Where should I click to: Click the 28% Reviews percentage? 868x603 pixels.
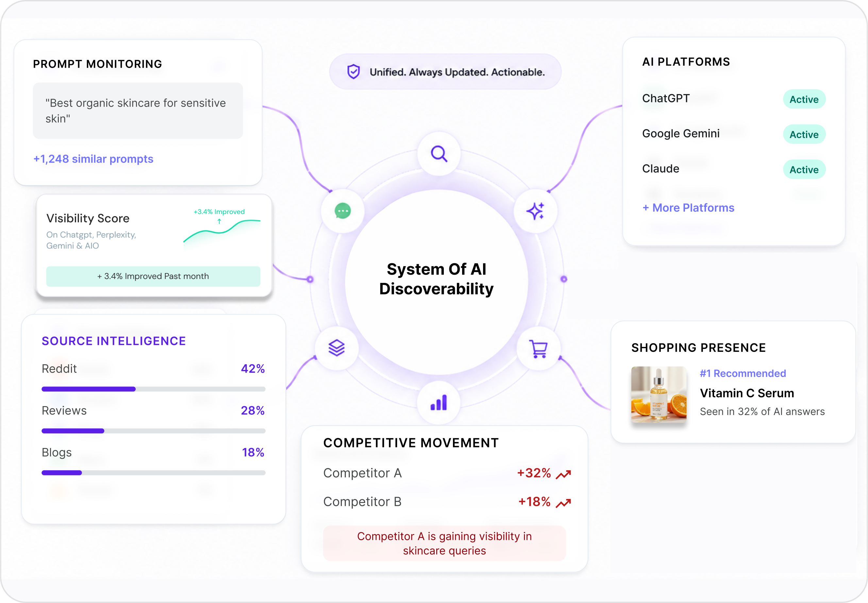(253, 410)
